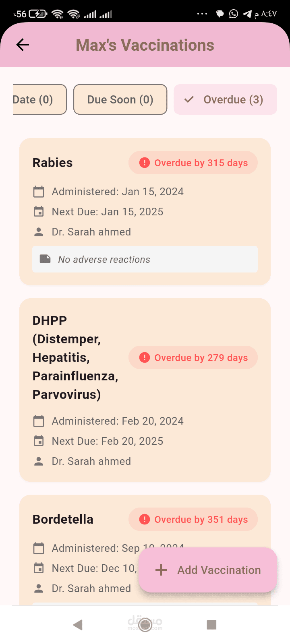
Task: Open the Rabies vaccination card title
Action: (x=53, y=163)
